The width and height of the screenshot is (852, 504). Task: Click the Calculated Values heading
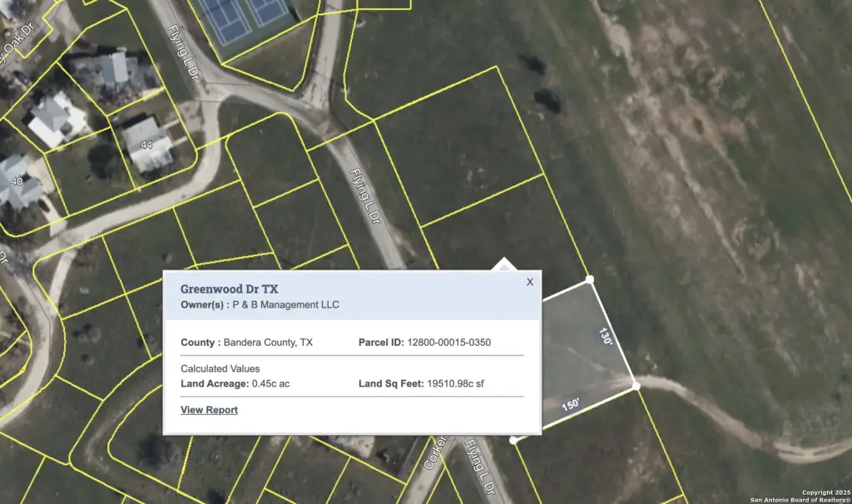[220, 368]
